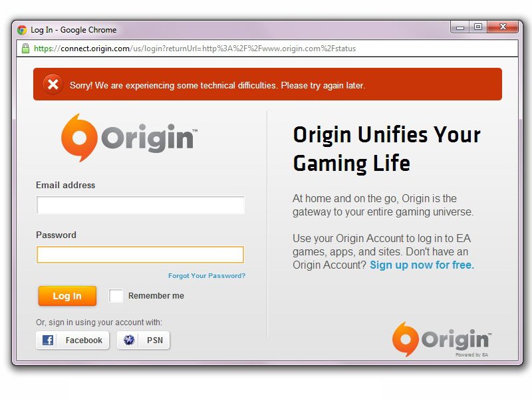Minimize the Log In Chrome window

pos(460,27)
